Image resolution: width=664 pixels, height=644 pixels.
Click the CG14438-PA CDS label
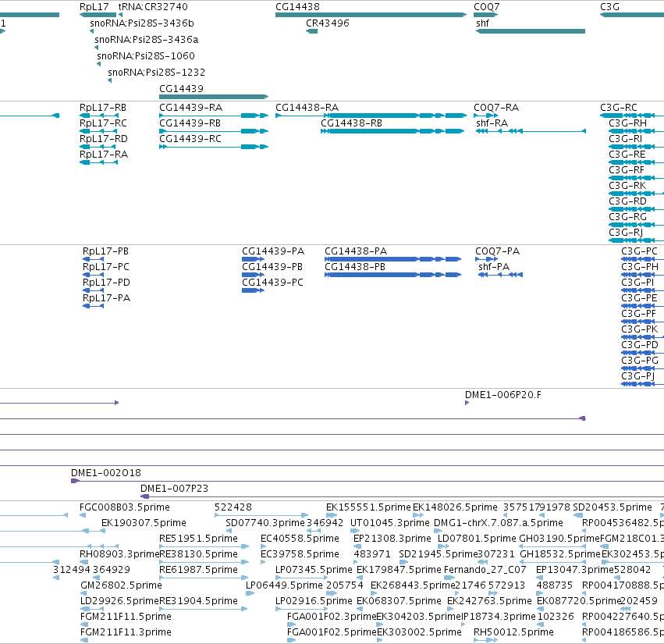356,251
